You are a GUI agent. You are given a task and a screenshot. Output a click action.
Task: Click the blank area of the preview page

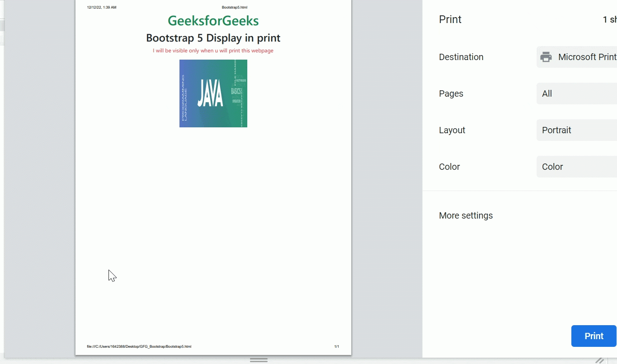tap(213, 226)
